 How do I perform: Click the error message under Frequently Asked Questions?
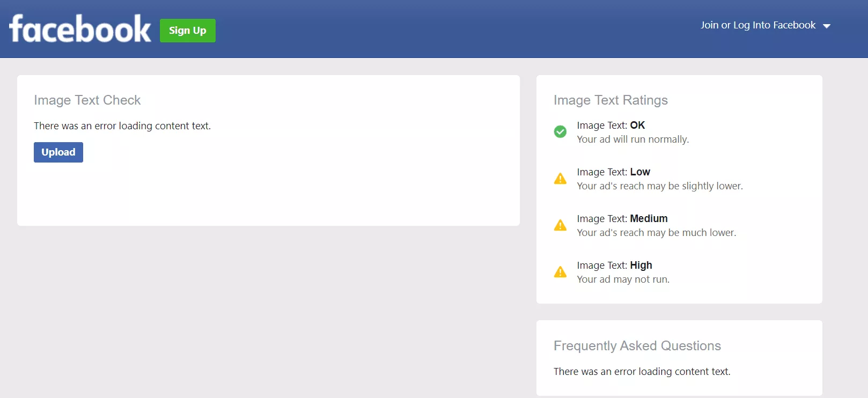click(x=642, y=372)
